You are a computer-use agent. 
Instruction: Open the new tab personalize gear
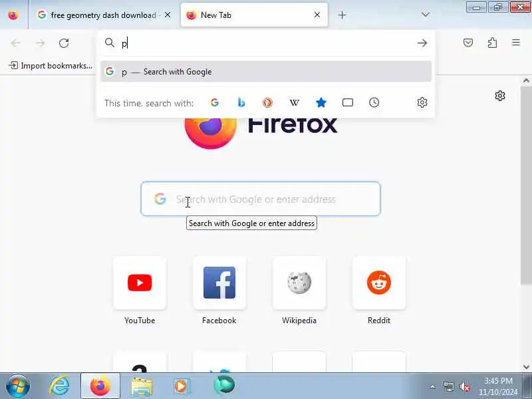[500, 96]
